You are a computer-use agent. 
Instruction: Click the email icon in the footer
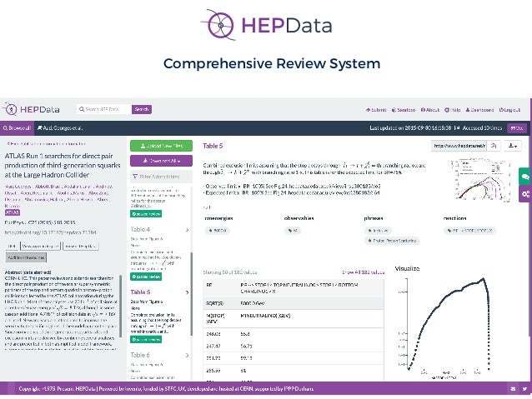pos(513,389)
